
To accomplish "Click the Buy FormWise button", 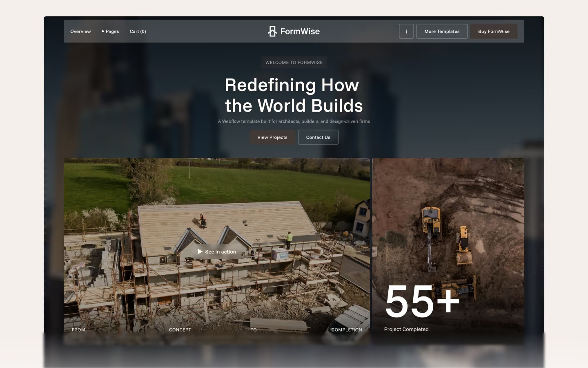I will pyautogui.click(x=494, y=31).
